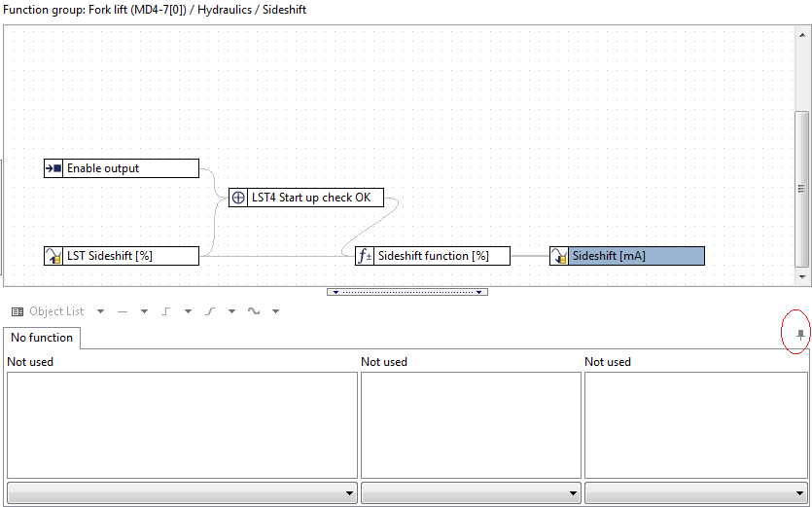The width and height of the screenshot is (812, 507).
Task: Open dropdown arrow next to curved connector tool
Action: (276, 311)
